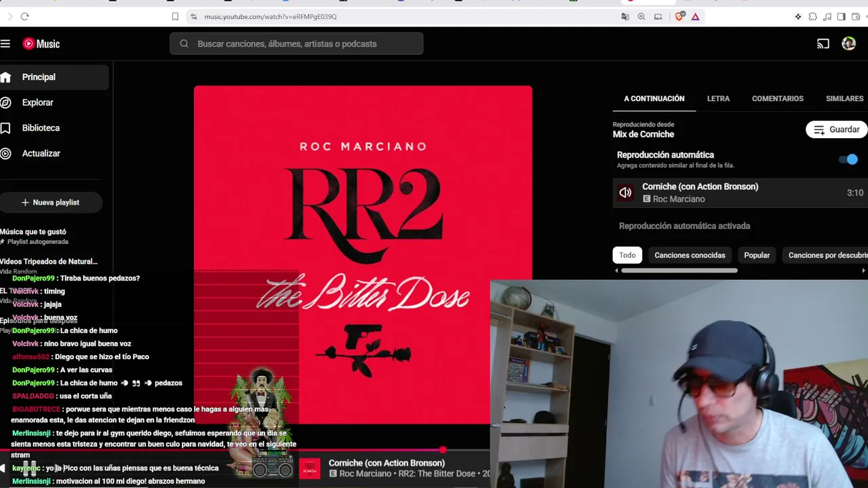Reload the page with the browser refresh icon

[24, 16]
